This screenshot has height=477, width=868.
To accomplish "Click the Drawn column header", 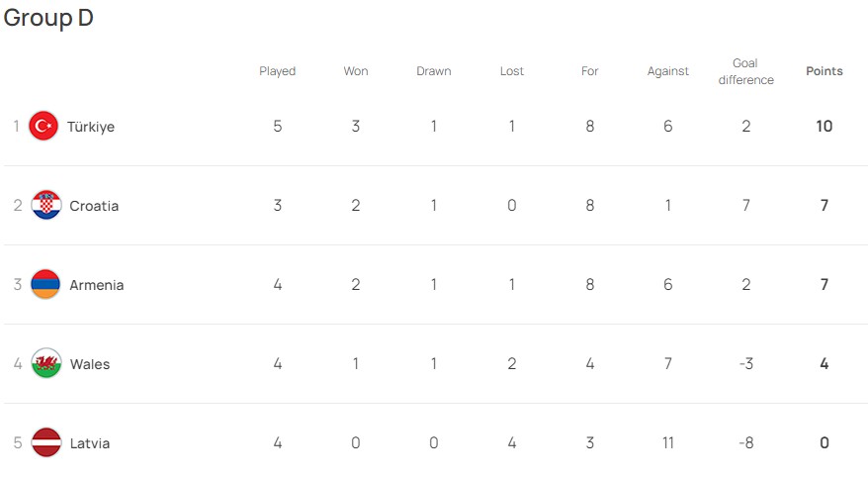I will click(433, 71).
